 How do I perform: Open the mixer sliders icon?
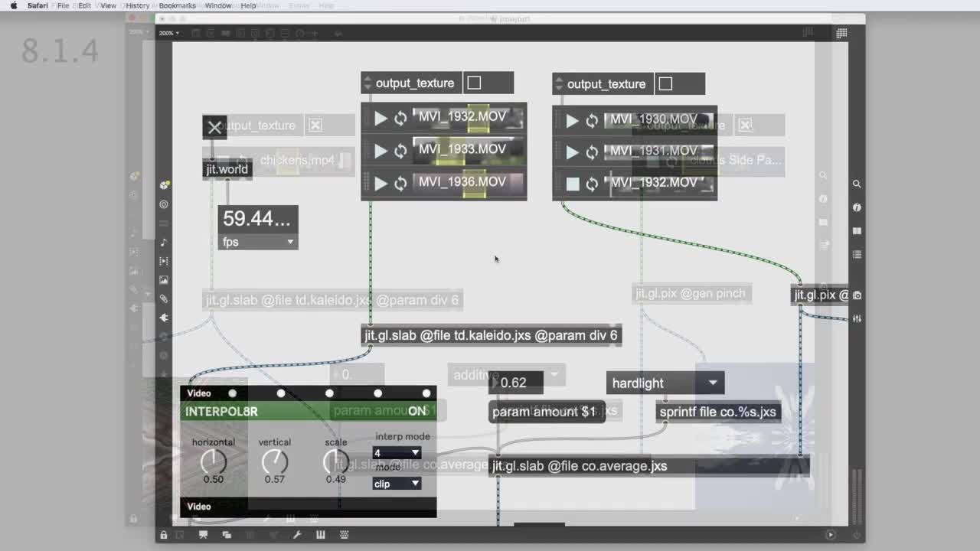tap(857, 318)
